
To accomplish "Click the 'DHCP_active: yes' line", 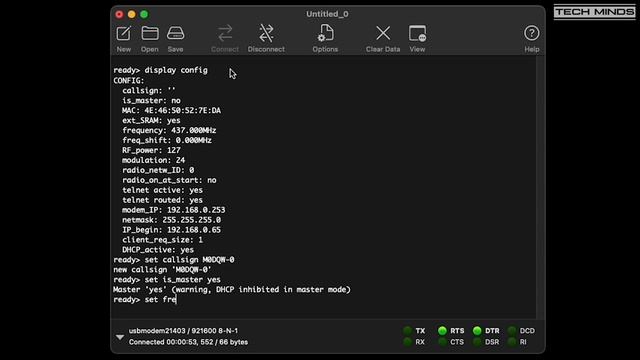I will [158, 250].
